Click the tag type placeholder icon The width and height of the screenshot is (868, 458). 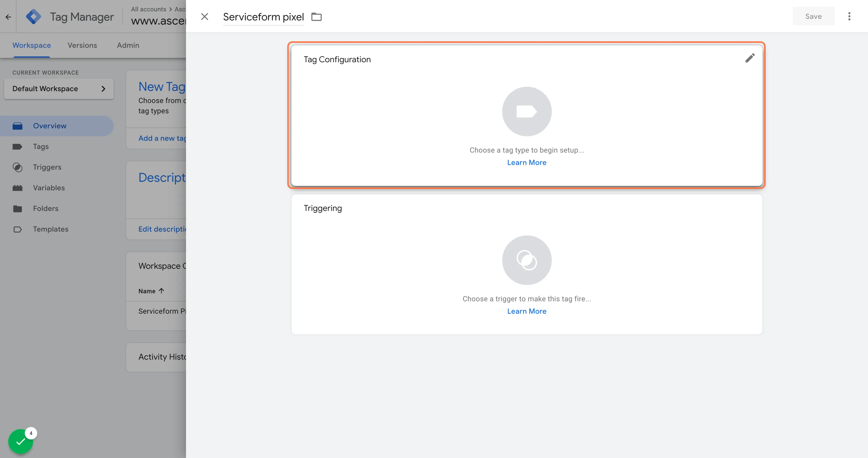(527, 112)
